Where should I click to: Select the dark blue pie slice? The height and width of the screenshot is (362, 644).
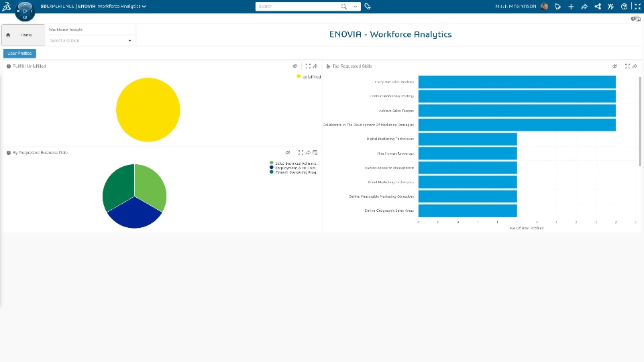pos(135,215)
